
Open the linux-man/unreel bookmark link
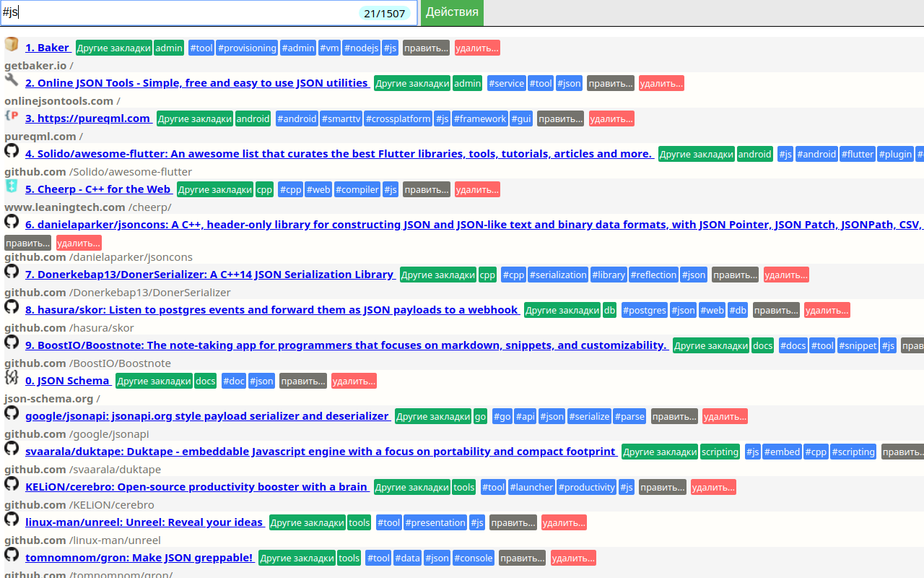(145, 522)
